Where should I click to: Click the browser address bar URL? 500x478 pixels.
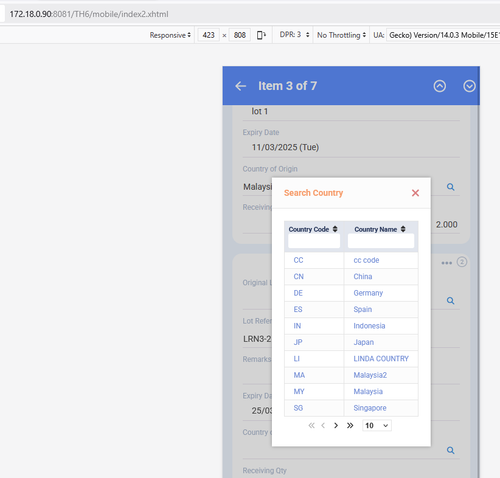89,14
